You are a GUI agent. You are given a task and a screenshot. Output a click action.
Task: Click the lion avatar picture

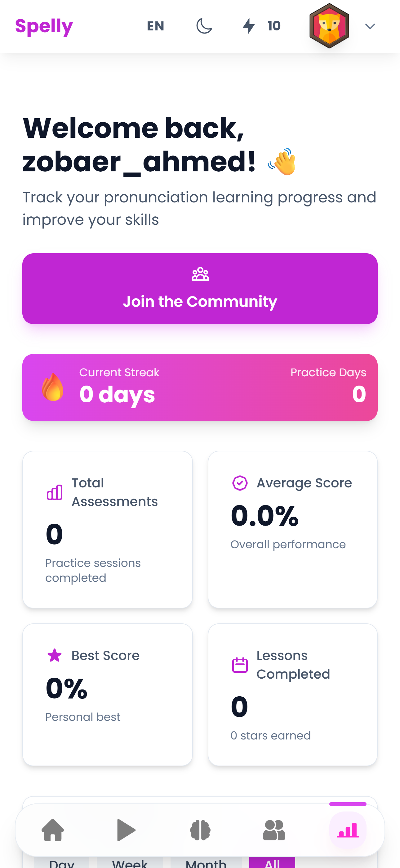click(x=329, y=27)
